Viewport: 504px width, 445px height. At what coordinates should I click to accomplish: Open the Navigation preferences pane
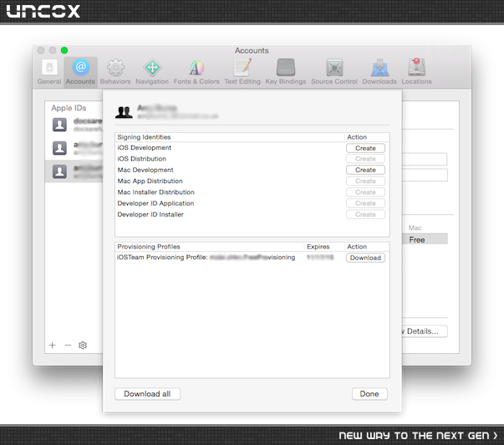[x=152, y=72]
